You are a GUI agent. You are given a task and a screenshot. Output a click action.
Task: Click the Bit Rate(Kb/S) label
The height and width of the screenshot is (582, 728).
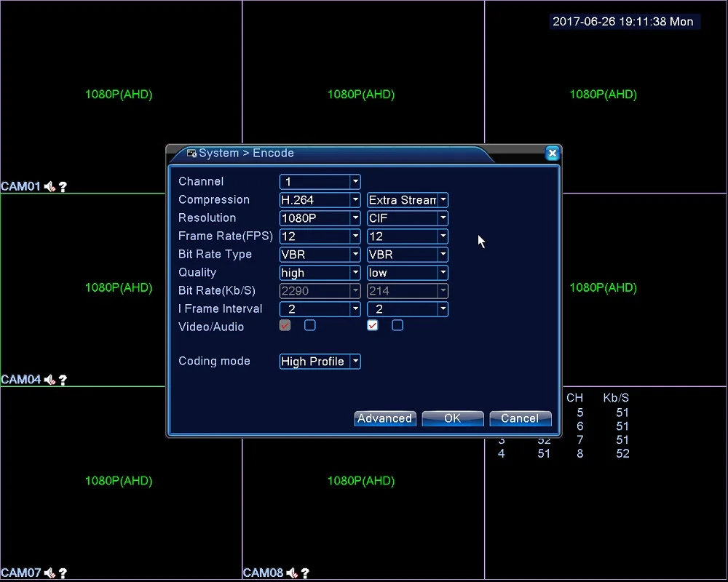(x=217, y=290)
